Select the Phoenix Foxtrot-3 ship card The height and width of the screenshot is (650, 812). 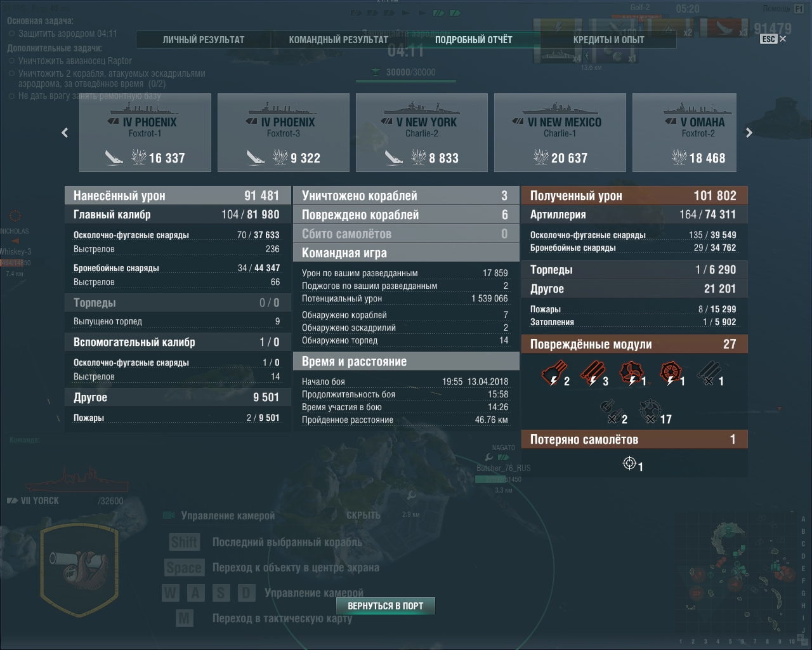(284, 133)
